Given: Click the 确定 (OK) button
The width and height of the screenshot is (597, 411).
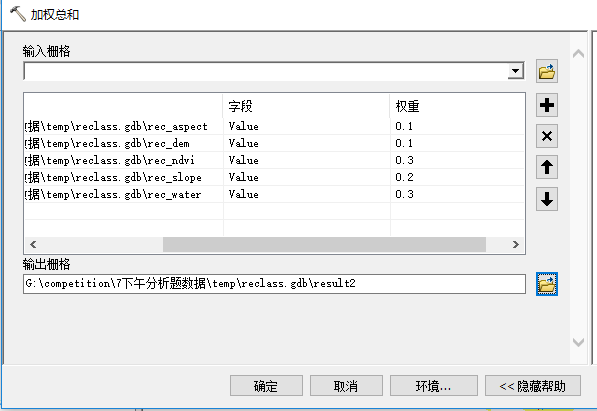Looking at the screenshot, I should [x=266, y=386].
